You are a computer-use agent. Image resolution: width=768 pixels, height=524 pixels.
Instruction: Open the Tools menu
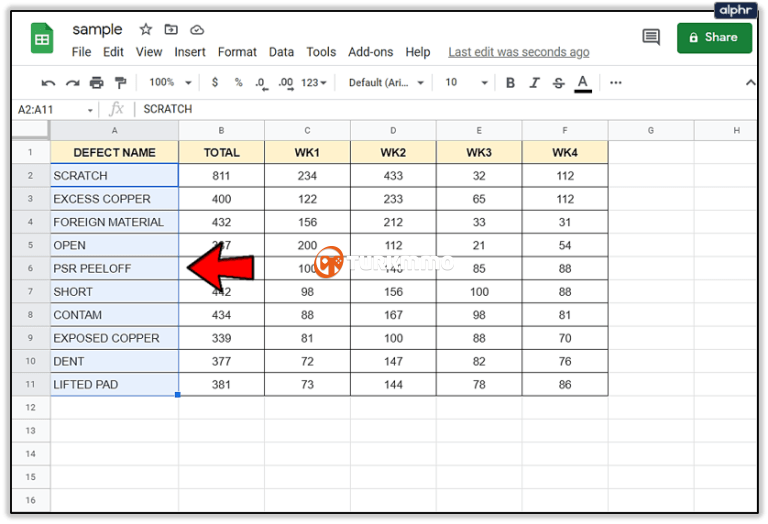(x=321, y=52)
